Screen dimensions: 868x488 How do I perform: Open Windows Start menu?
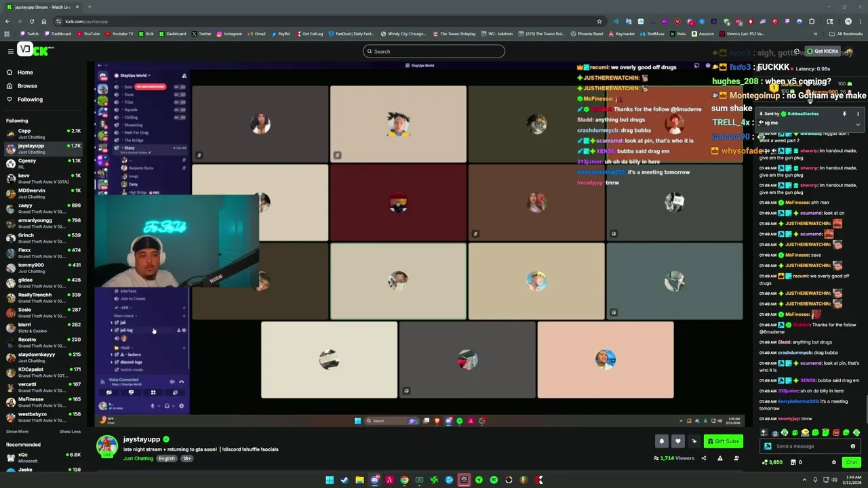(330, 480)
